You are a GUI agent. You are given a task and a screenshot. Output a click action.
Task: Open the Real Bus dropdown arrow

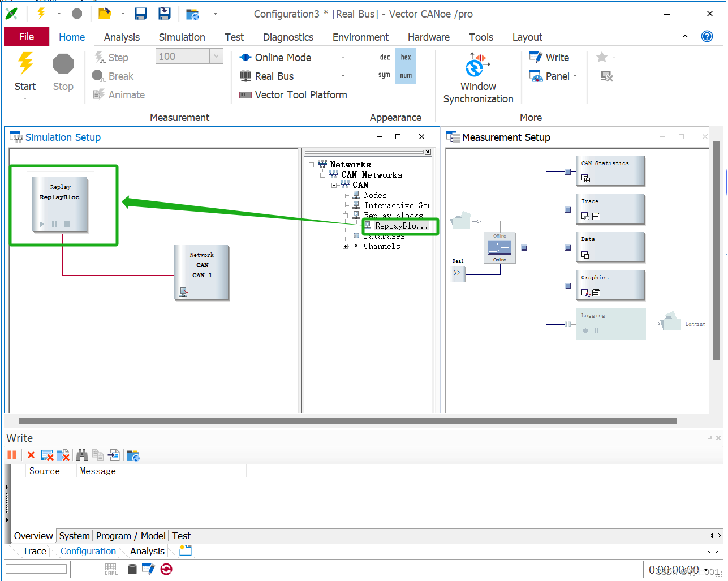343,76
